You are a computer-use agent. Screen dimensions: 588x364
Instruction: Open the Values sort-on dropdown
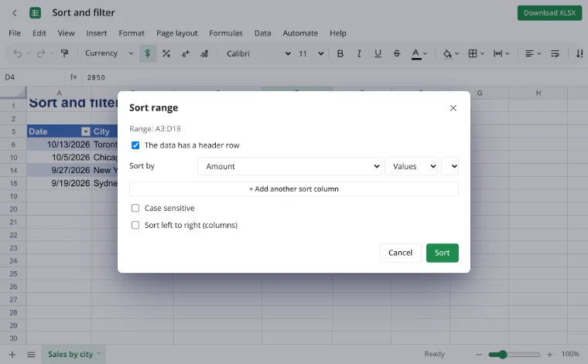412,166
